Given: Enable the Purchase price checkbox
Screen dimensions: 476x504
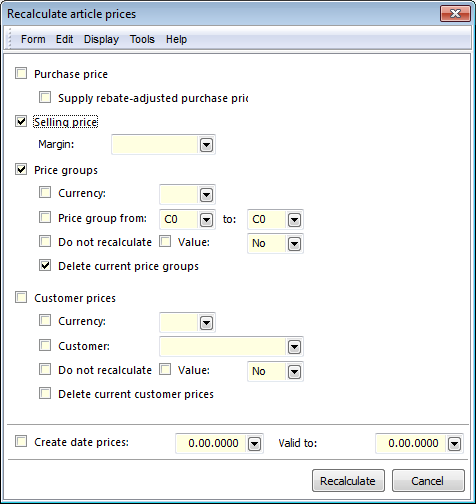Looking at the screenshot, I should click(21, 73).
